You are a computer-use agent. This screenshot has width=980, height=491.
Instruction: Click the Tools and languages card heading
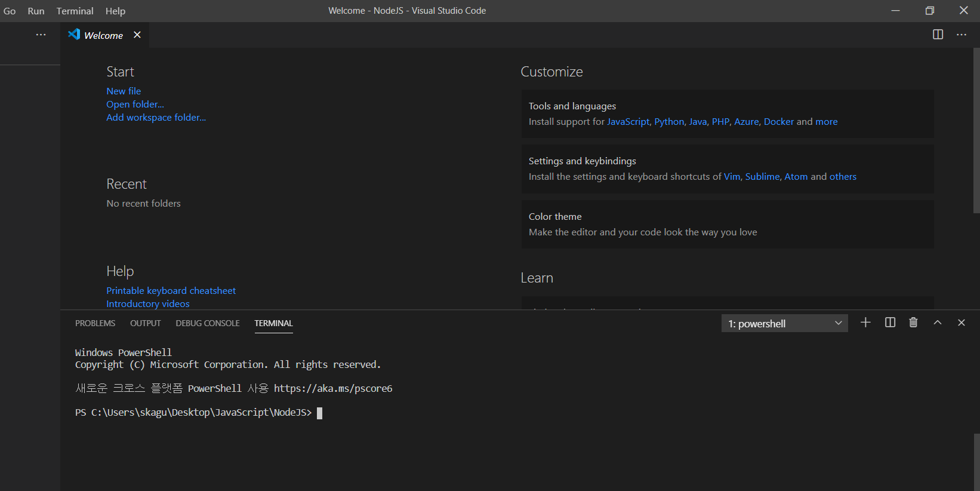coord(572,106)
